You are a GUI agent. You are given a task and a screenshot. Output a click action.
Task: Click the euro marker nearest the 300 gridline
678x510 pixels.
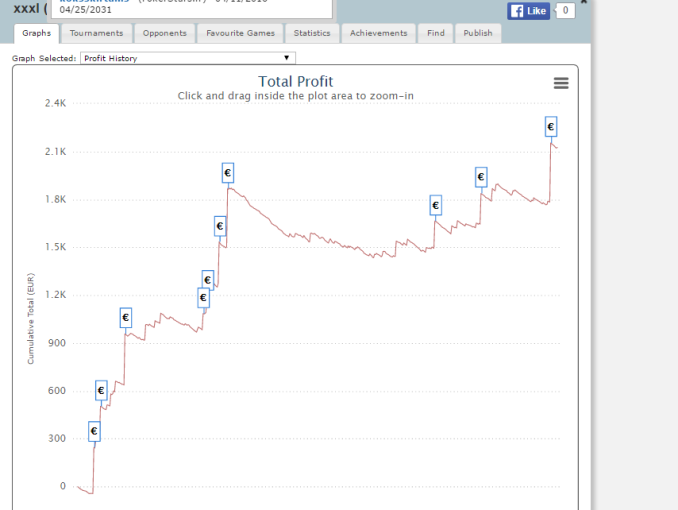(x=94, y=431)
